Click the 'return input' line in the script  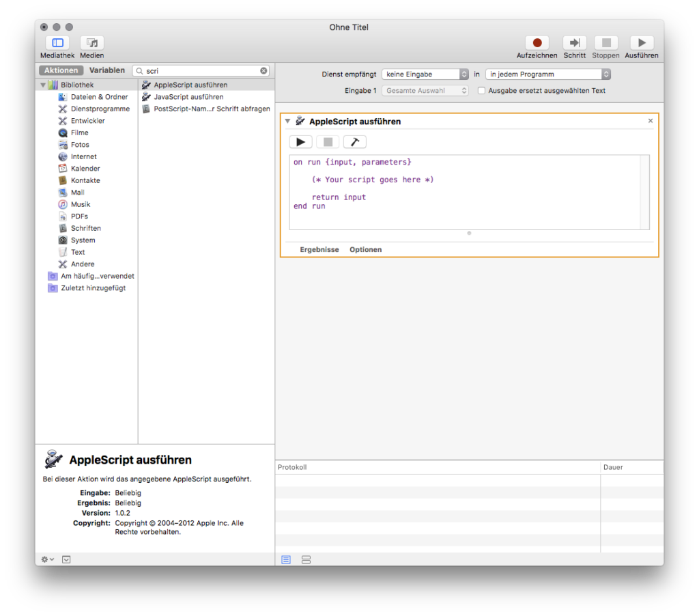(339, 197)
